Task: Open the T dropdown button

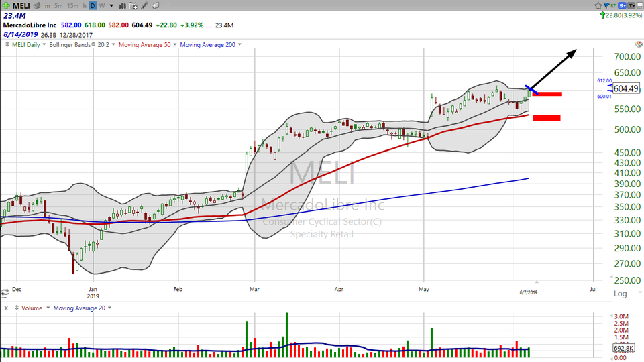Action: [x=631, y=6]
